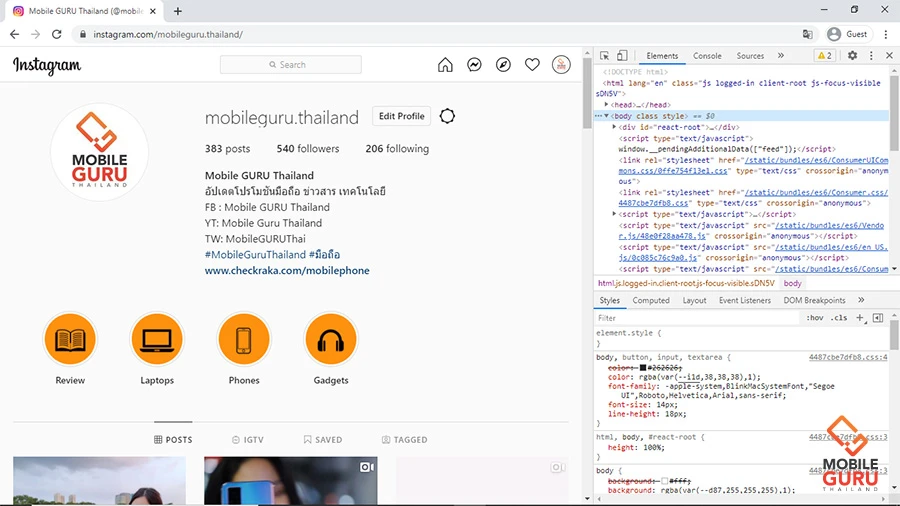900x506 pixels.
Task: Switch to the Console tab
Action: pos(707,56)
